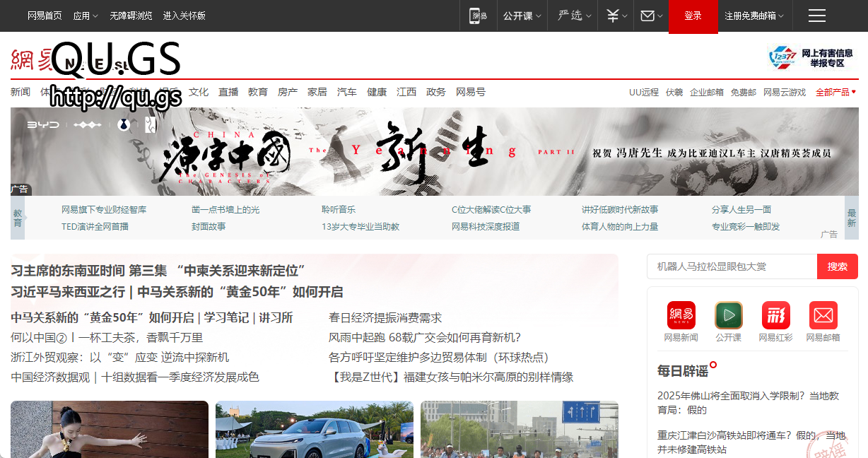Viewport: 868px width, 458px height.
Task: Open the 健康 channel tab
Action: 377,92
